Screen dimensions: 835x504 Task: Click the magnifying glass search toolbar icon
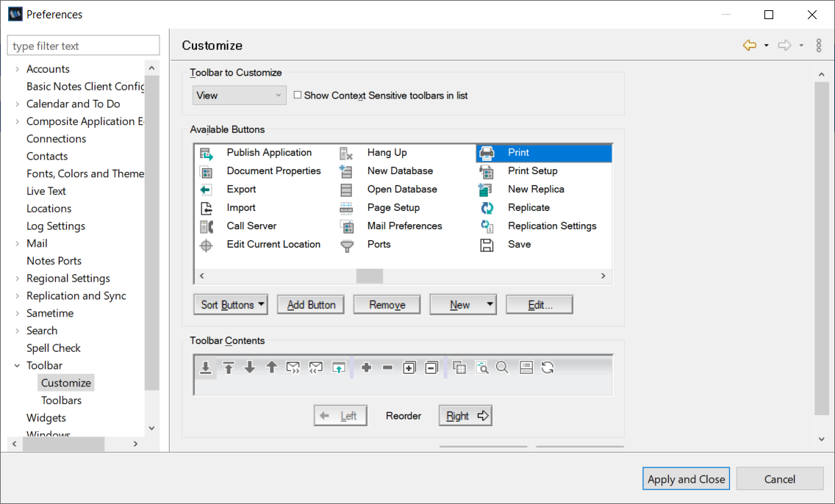(x=502, y=367)
